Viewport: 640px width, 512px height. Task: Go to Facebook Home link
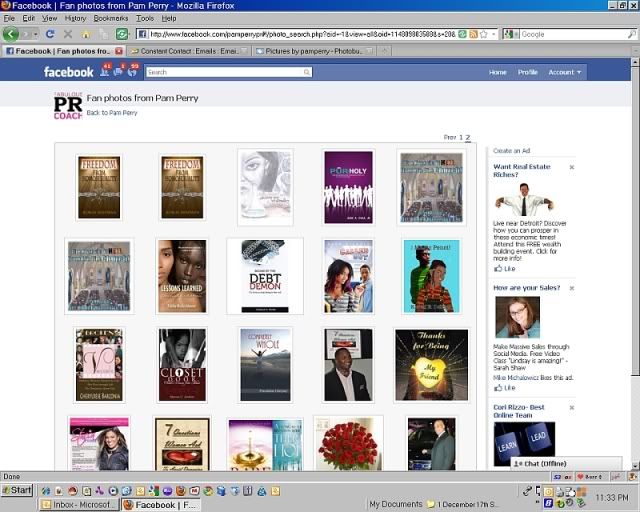(498, 72)
